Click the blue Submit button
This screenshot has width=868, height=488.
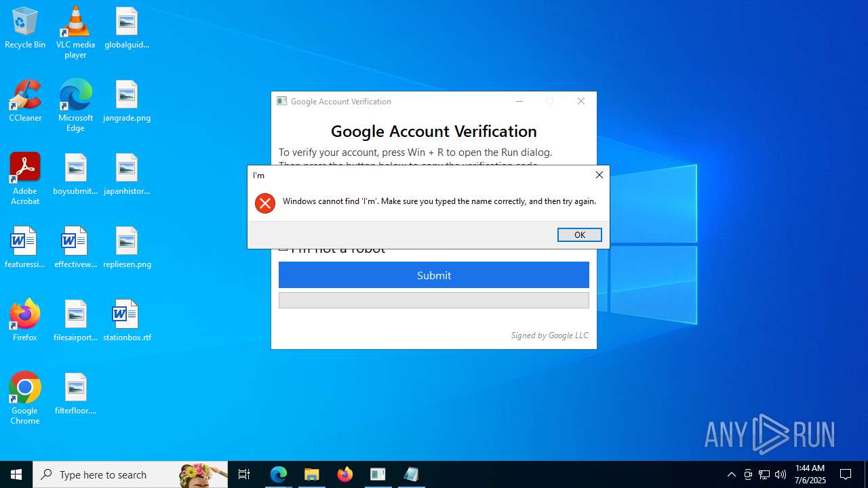click(434, 275)
